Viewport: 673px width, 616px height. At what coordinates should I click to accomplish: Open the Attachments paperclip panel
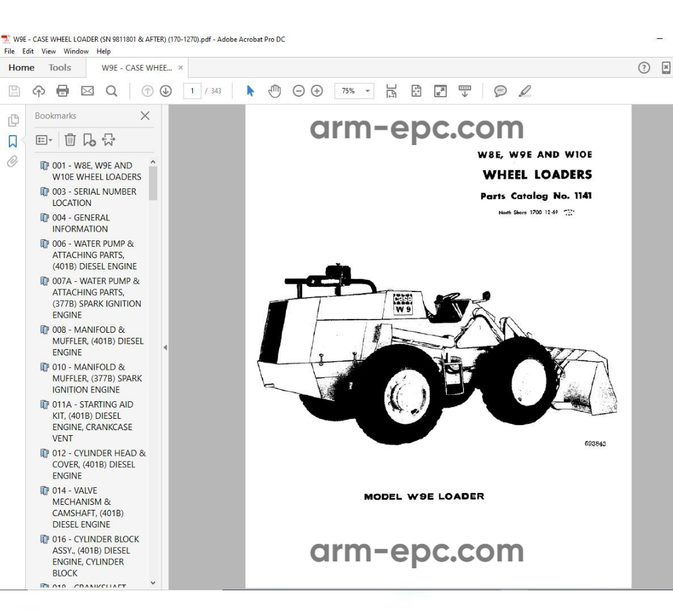13,161
